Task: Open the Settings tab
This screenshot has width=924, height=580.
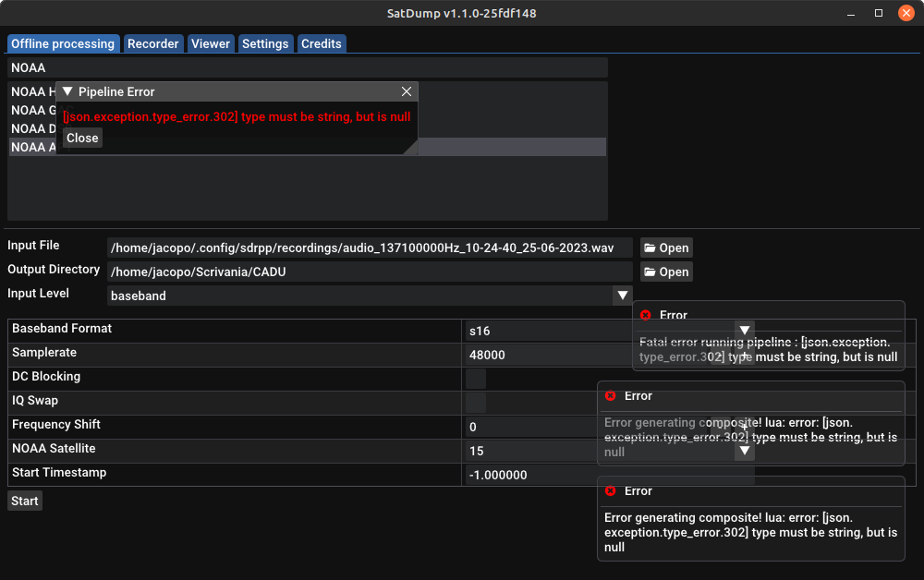Action: (265, 42)
